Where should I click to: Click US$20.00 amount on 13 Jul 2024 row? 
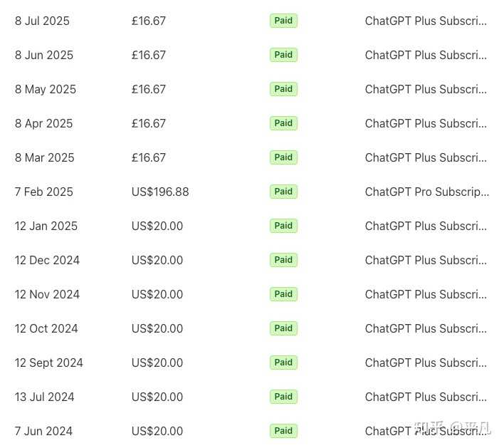point(157,397)
